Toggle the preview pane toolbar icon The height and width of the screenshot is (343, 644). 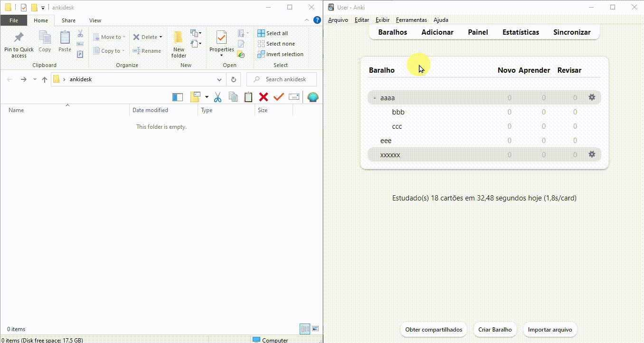coord(178,97)
